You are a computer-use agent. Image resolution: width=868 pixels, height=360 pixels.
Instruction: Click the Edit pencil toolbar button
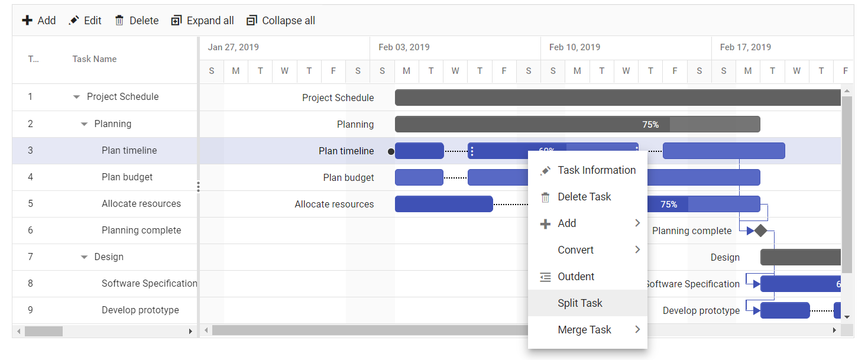(x=85, y=21)
